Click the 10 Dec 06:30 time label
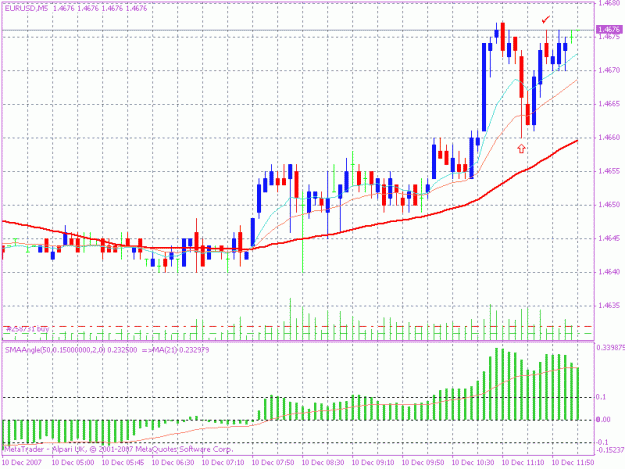 173,463
